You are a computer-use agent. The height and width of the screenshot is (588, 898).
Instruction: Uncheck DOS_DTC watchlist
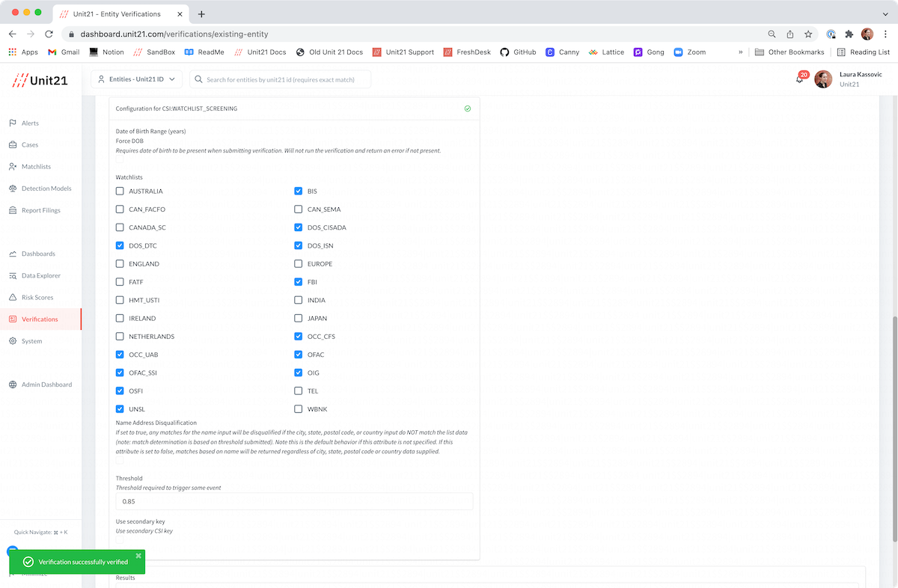click(120, 245)
